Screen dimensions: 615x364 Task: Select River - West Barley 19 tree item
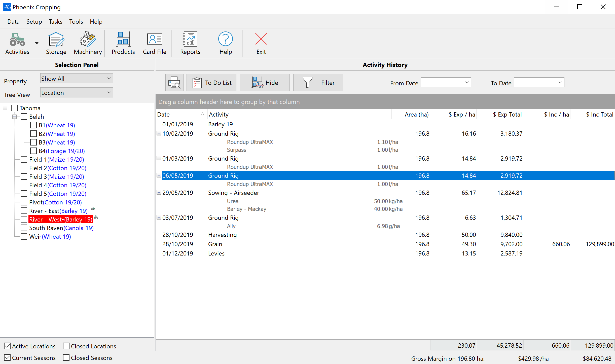61,219
